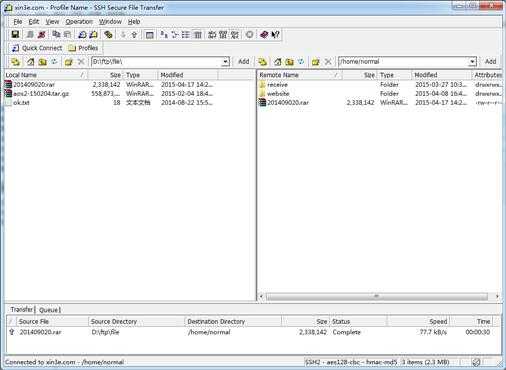Click the Download arrow icon in toolbar
The image size is (506, 370).
[123, 34]
